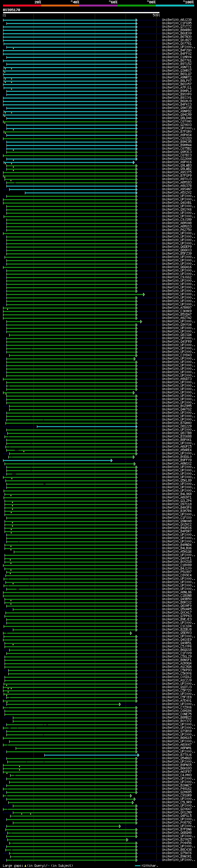197x868 pixels.
Task: Select hit label UniRef100_P51997
Action: [x=177, y=572]
